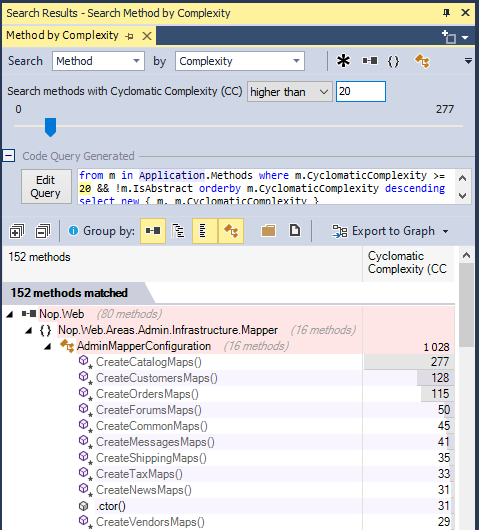Click the group by file document icon
Viewport: 479px width, 530px height.
click(x=295, y=231)
